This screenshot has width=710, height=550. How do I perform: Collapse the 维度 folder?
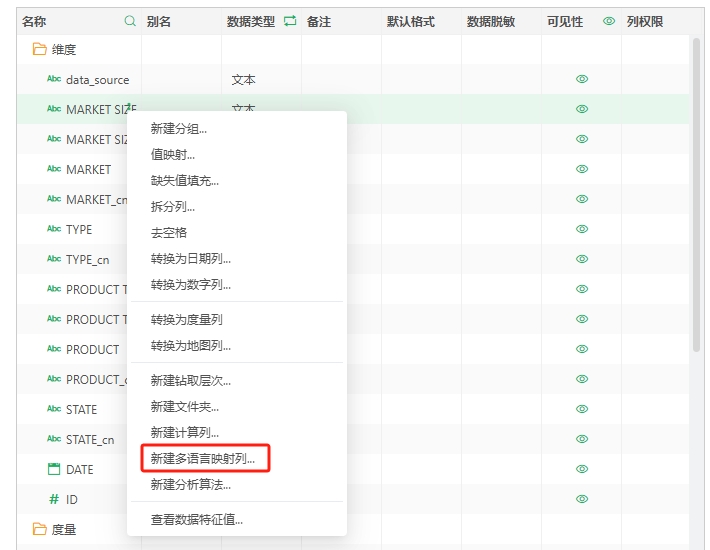[x=40, y=49]
